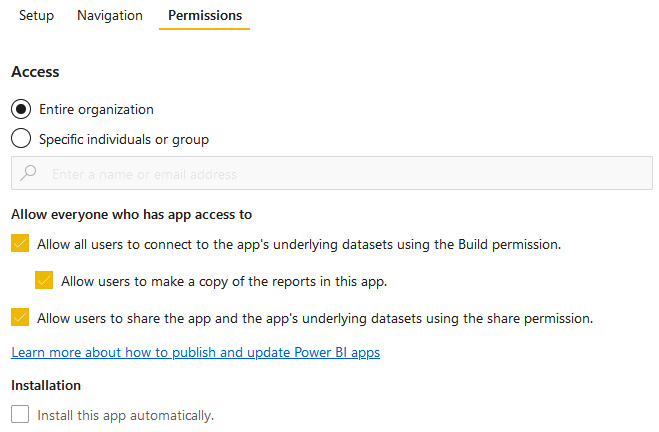Viewport: 659px width, 432px height.
Task: Enable Install this app automatically checkbox
Action: [21, 414]
